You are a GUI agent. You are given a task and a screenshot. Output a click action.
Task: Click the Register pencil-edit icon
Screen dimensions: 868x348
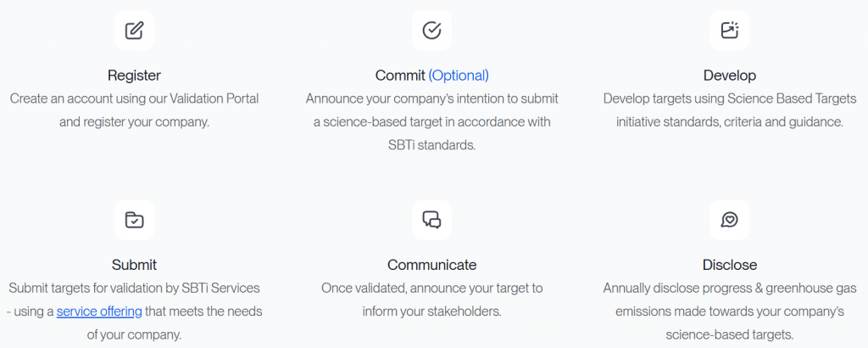pyautogui.click(x=134, y=31)
